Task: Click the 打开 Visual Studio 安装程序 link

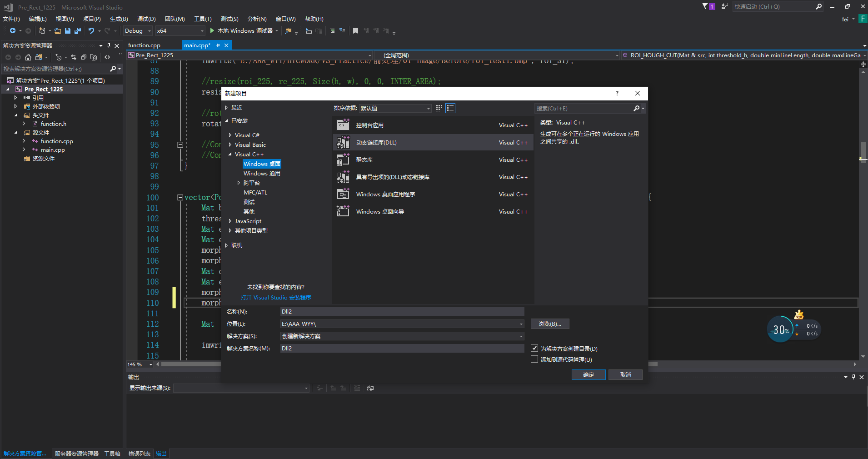Action: [x=275, y=297]
